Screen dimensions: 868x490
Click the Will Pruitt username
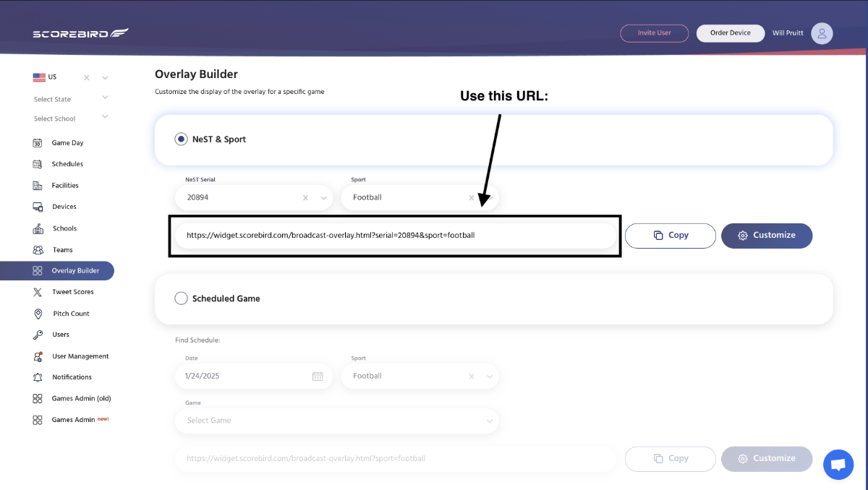pos(788,33)
